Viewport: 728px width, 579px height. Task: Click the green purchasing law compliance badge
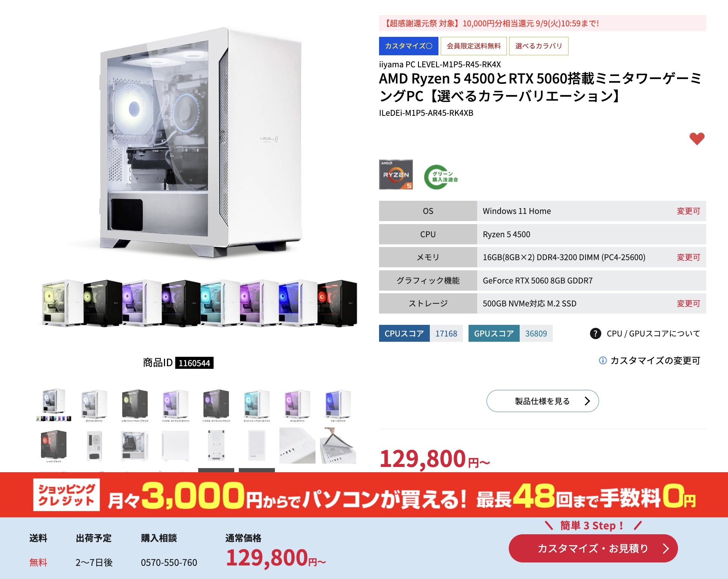[x=441, y=177]
